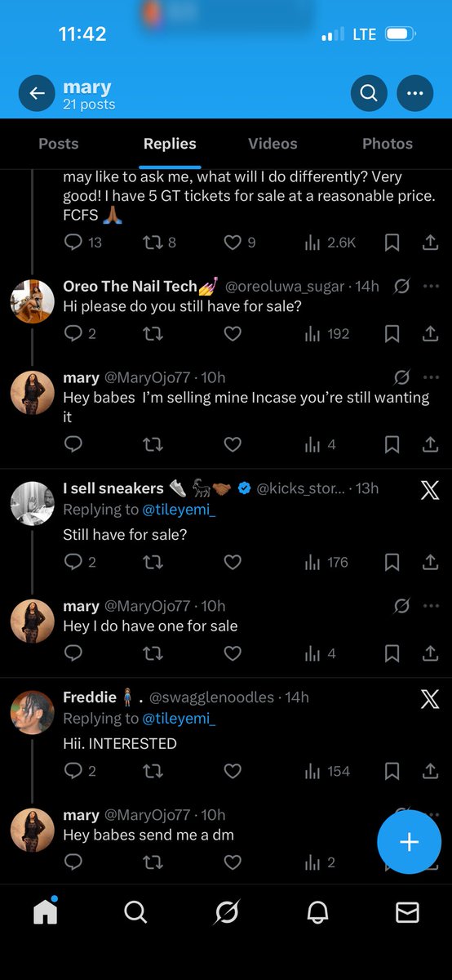Screen dimensions: 452x980
Task: Share the 'Still have for sale?' tweet
Action: pyautogui.click(x=430, y=562)
